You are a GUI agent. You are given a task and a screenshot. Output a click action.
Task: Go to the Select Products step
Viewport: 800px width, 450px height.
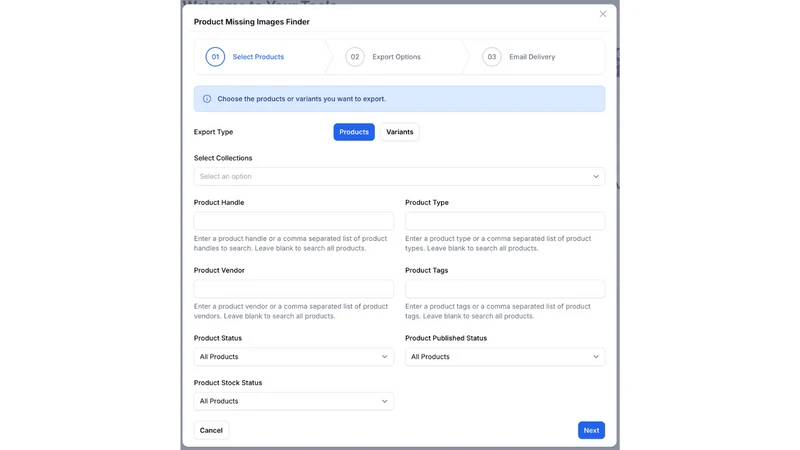point(258,57)
